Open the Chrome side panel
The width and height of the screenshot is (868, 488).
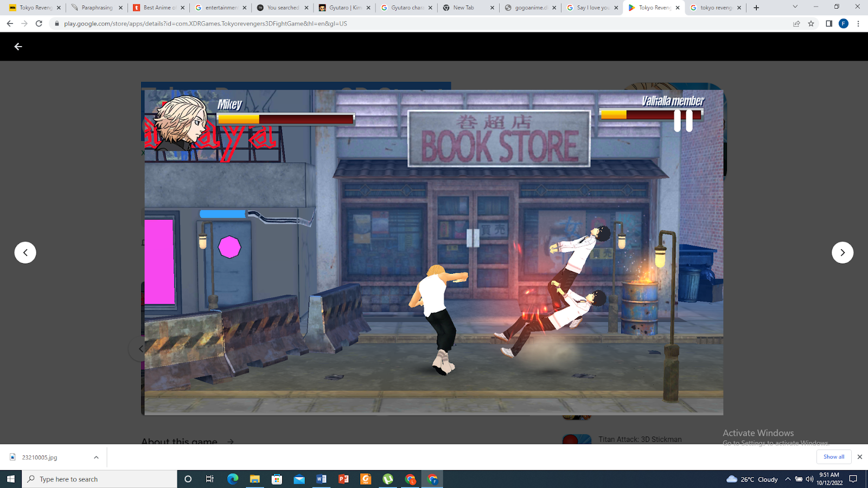829,23
